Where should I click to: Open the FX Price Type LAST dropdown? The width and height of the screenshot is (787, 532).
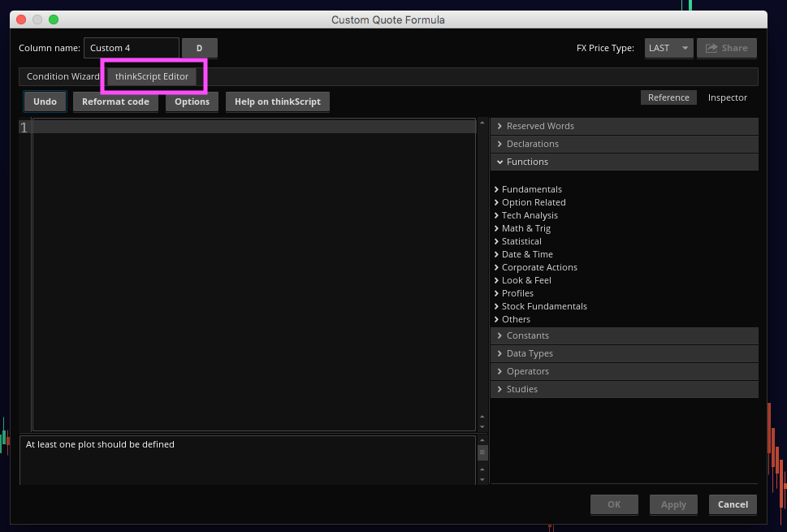668,48
